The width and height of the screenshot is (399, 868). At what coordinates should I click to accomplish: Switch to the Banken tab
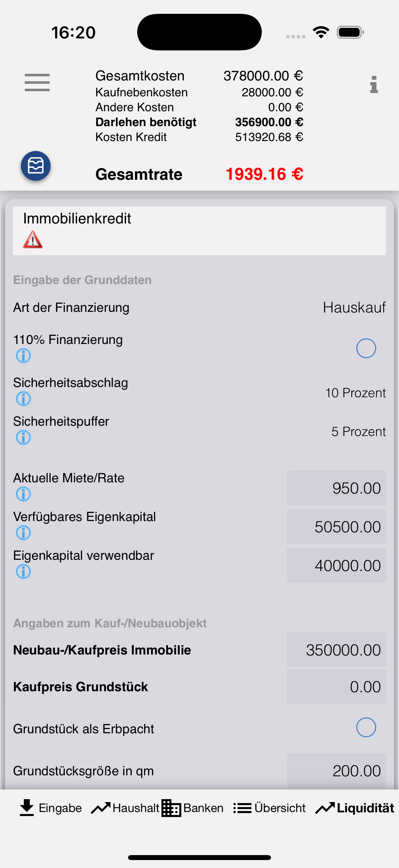coord(192,808)
